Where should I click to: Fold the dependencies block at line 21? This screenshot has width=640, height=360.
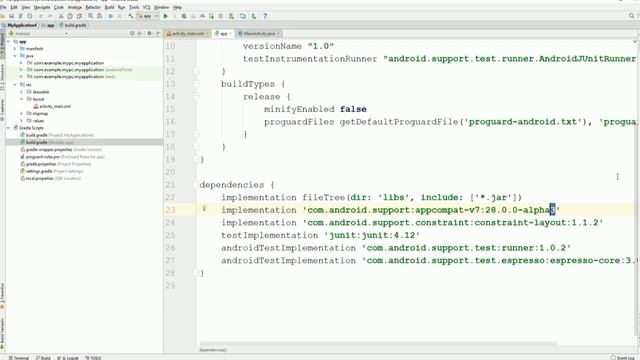[196, 185]
